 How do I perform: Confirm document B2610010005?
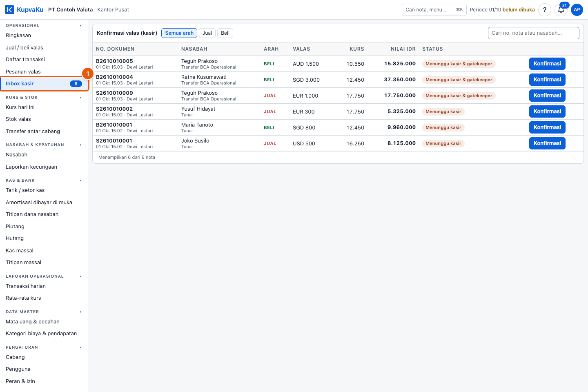(547, 64)
